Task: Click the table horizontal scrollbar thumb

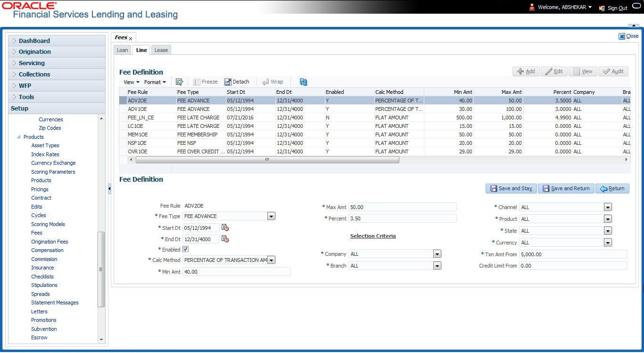Action: tap(267, 160)
